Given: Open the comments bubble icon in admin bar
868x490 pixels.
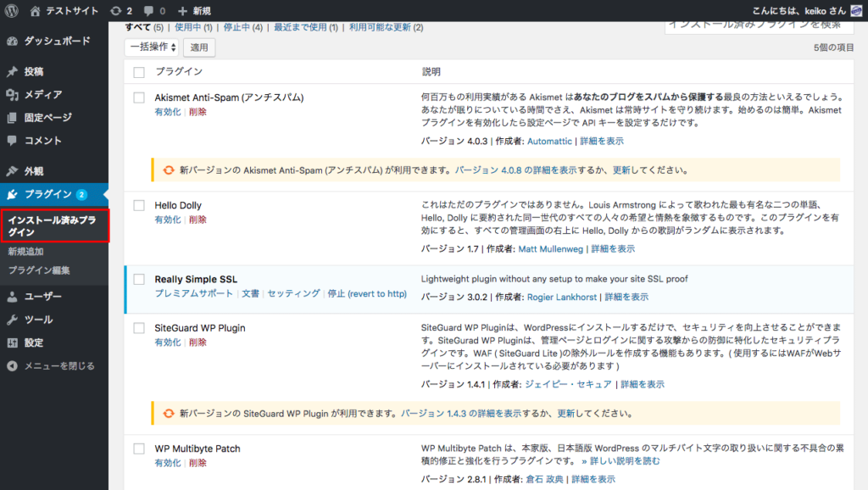Looking at the screenshot, I should 148,10.
